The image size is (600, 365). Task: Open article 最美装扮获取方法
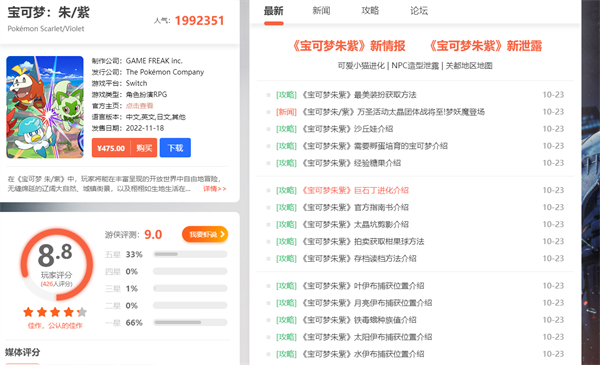coord(359,95)
